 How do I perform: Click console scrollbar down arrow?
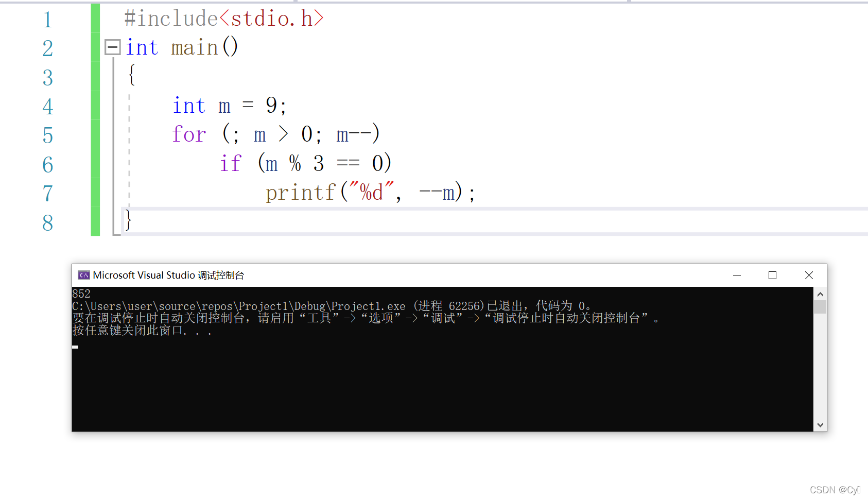[820, 425]
